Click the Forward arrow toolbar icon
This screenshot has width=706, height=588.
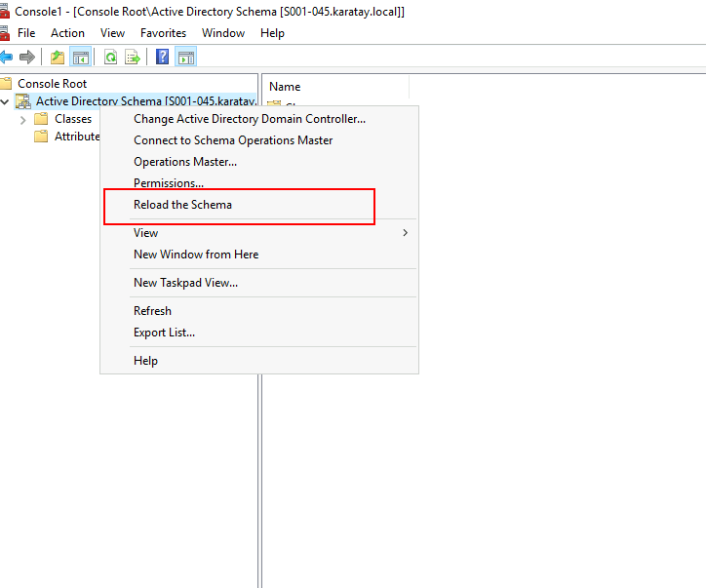27,58
